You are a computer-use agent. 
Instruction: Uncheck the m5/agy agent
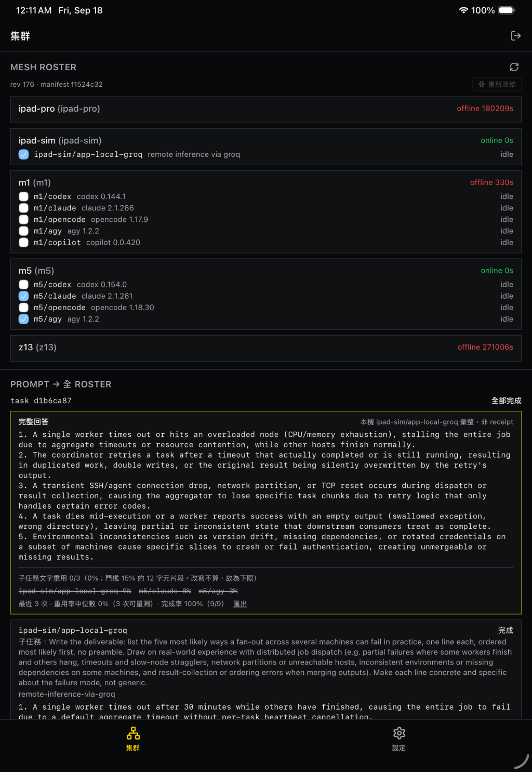tap(23, 319)
